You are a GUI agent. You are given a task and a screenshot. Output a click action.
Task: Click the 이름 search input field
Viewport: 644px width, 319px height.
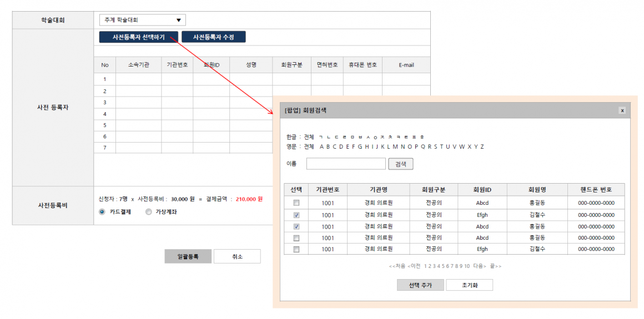345,164
